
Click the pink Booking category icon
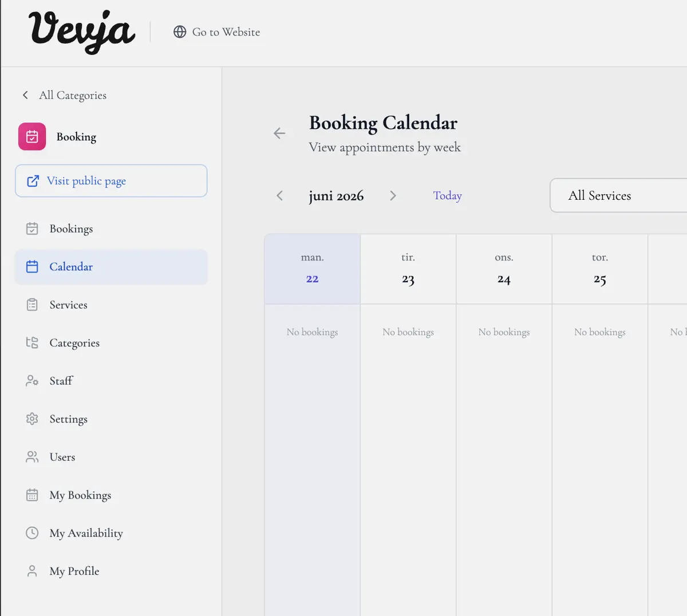tap(32, 137)
